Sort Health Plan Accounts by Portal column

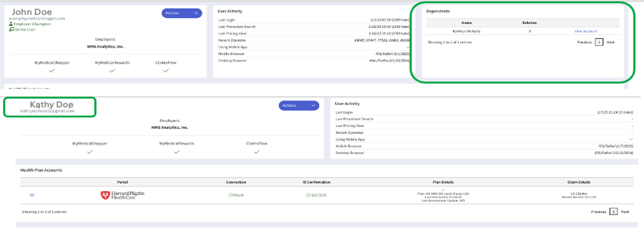[x=122, y=182]
